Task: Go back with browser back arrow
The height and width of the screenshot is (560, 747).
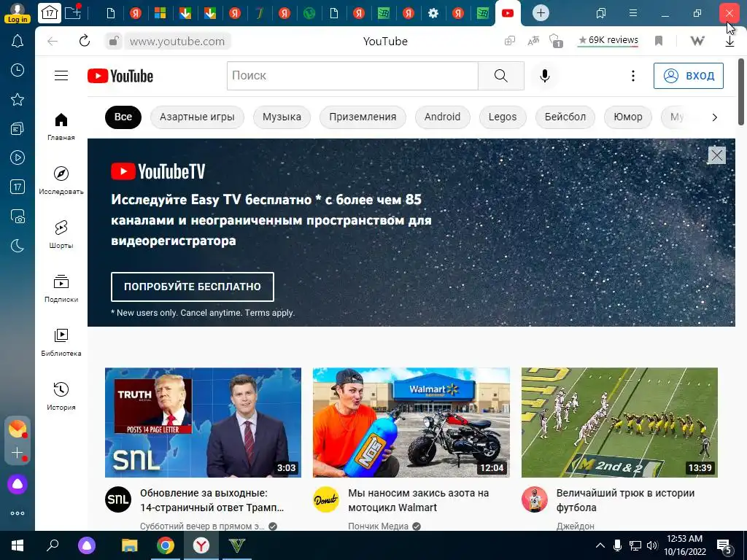Action: point(53,41)
